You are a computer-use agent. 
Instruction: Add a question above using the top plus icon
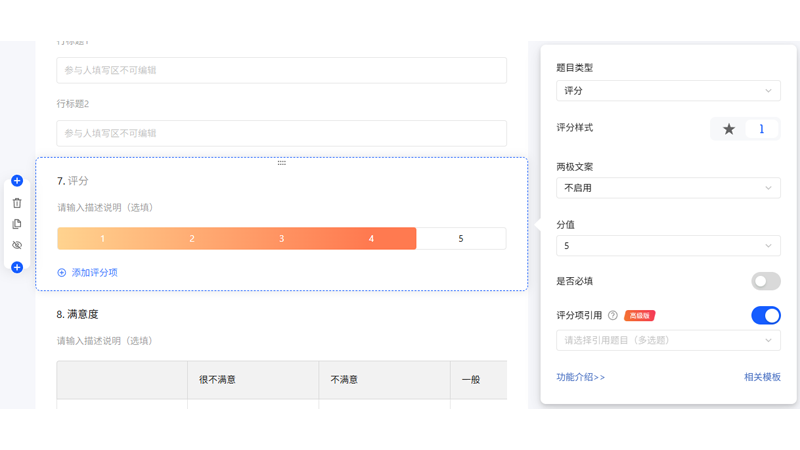17,181
